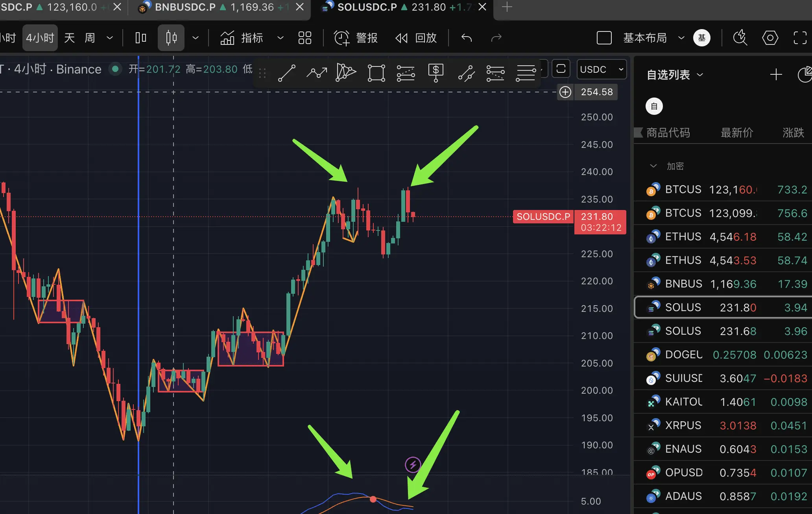Select the trend line drawing tool
The image size is (812, 514).
tap(287, 73)
